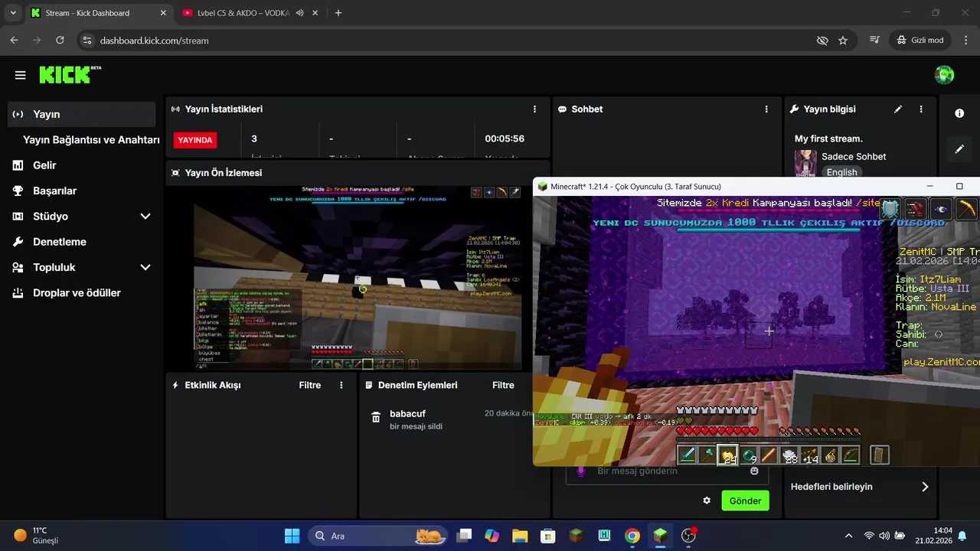This screenshot has height=551, width=980.
Task: Click the trash icon beside babacuf
Action: pos(376,418)
